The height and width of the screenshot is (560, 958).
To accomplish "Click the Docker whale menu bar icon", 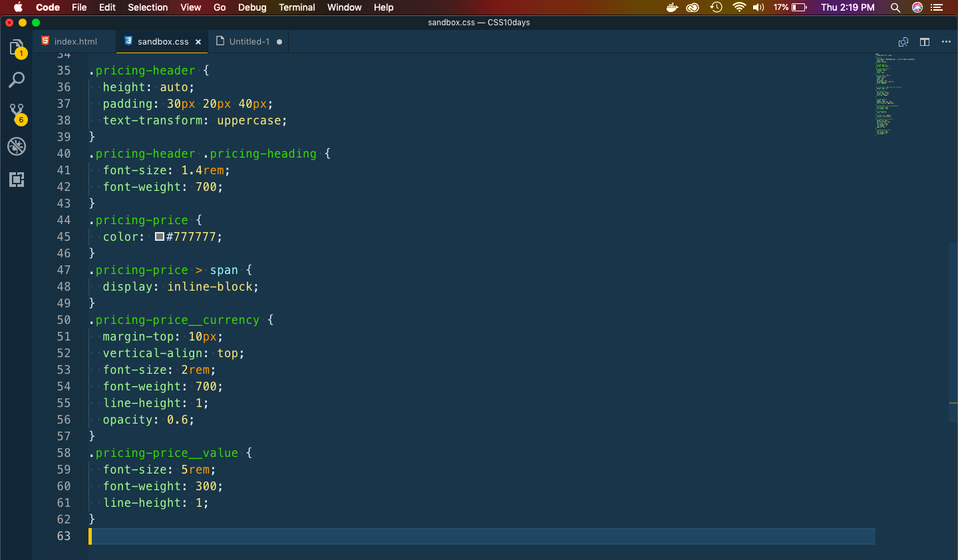I will 672,7.
